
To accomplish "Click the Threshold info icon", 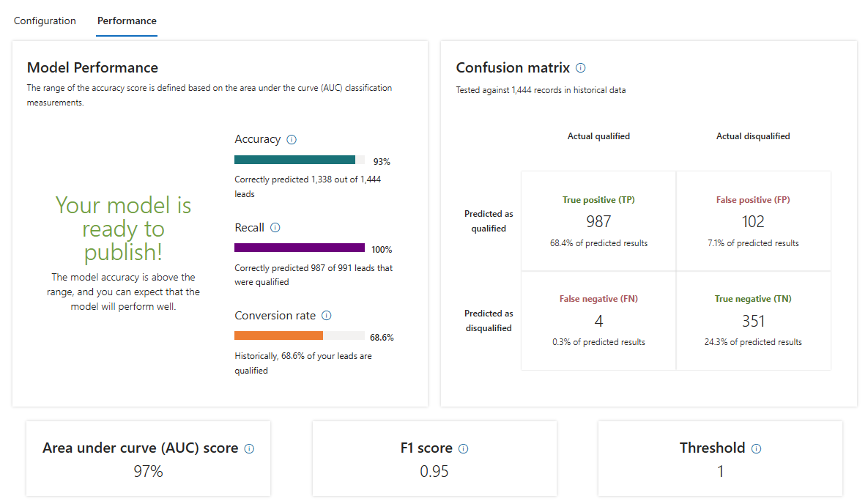I will coord(757,449).
